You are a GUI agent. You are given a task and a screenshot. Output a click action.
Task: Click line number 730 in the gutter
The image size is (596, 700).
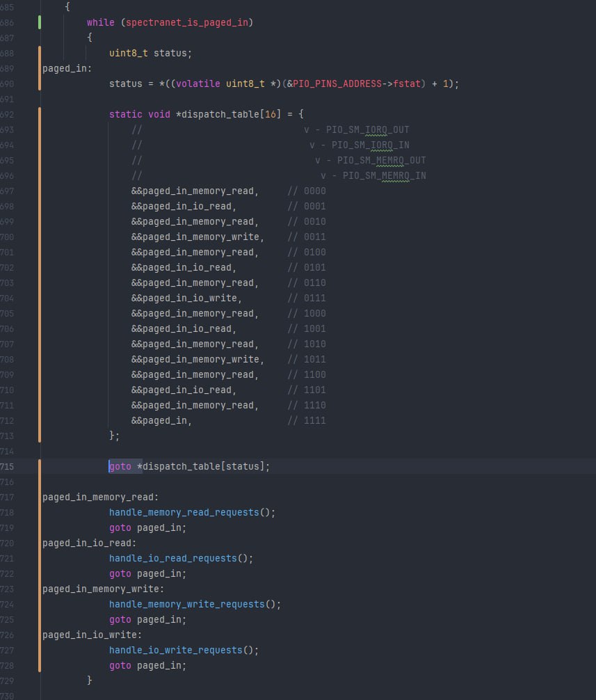click(x=7, y=696)
